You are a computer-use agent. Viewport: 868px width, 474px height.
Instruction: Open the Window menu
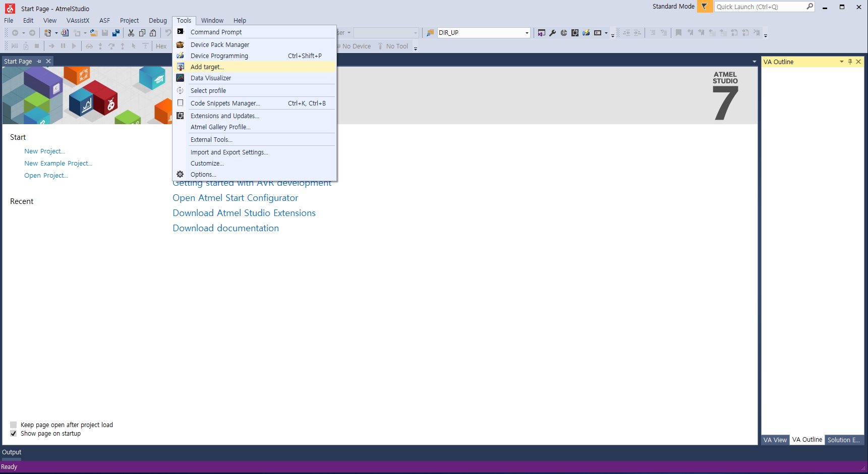click(x=212, y=21)
